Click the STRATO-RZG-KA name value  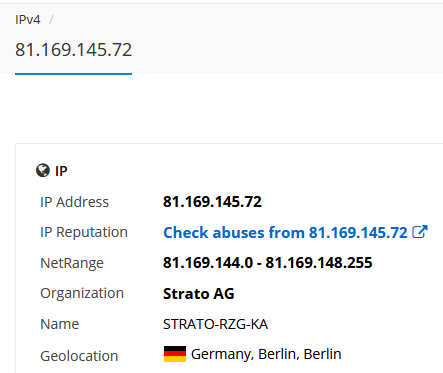click(215, 324)
